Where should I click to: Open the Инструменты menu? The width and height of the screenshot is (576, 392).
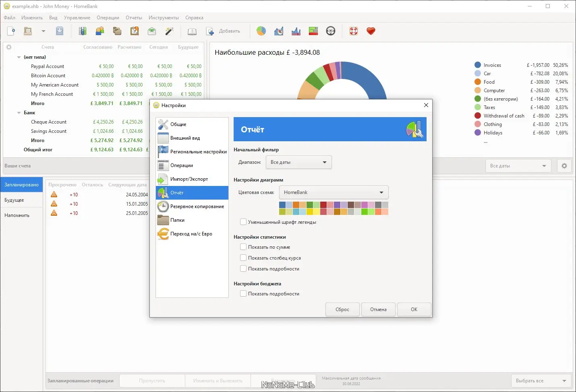click(x=164, y=18)
